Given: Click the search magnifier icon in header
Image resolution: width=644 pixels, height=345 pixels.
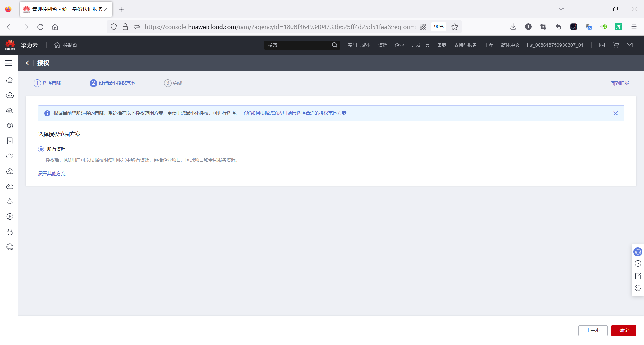Looking at the screenshot, I should (x=335, y=45).
